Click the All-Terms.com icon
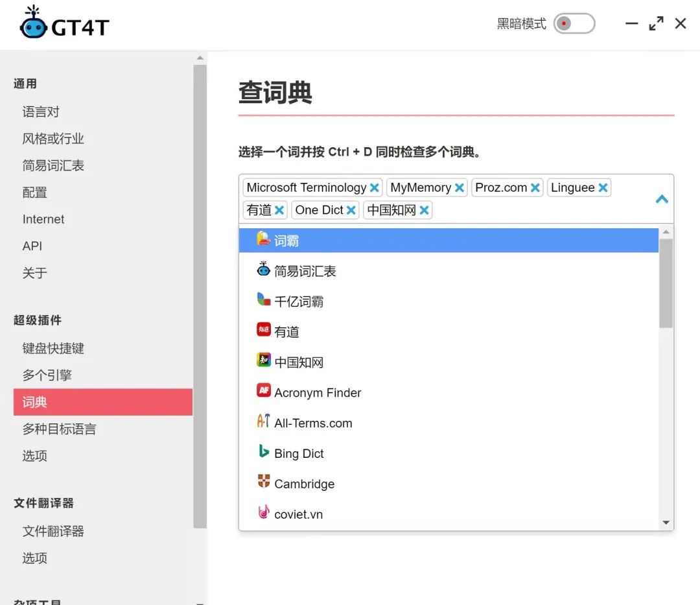Viewport: 700px width, 605px height. coord(263,421)
